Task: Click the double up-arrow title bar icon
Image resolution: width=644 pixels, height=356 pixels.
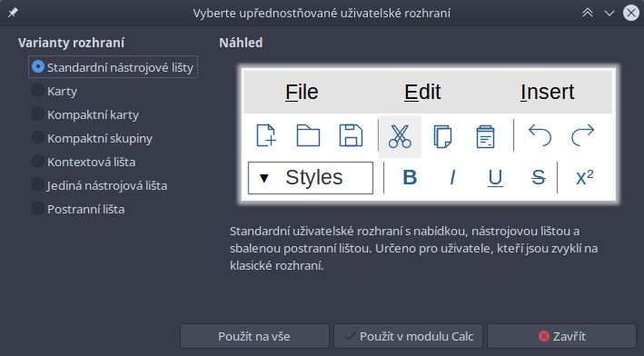Action: click(x=588, y=13)
